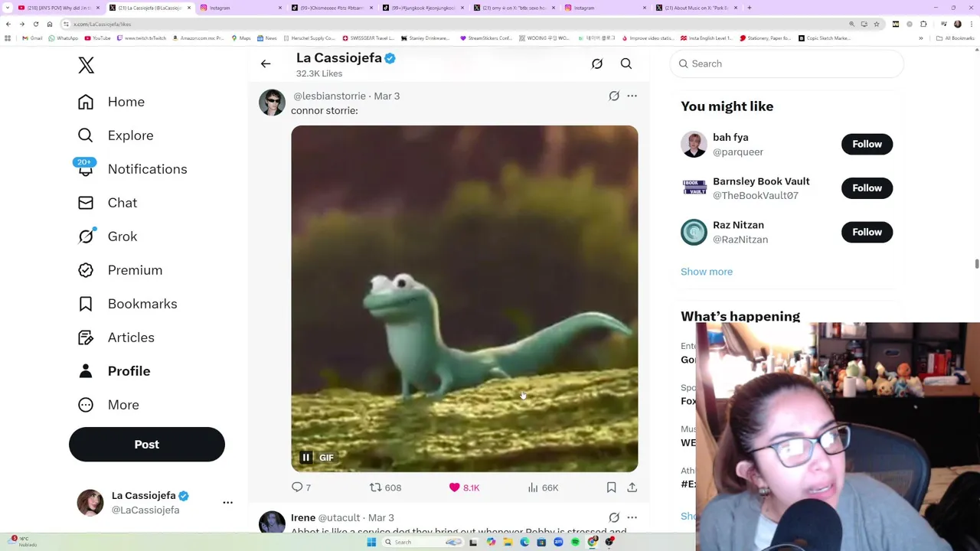Screen dimensions: 980x551
Task: Go back with the arrow icon
Action: click(x=266, y=64)
